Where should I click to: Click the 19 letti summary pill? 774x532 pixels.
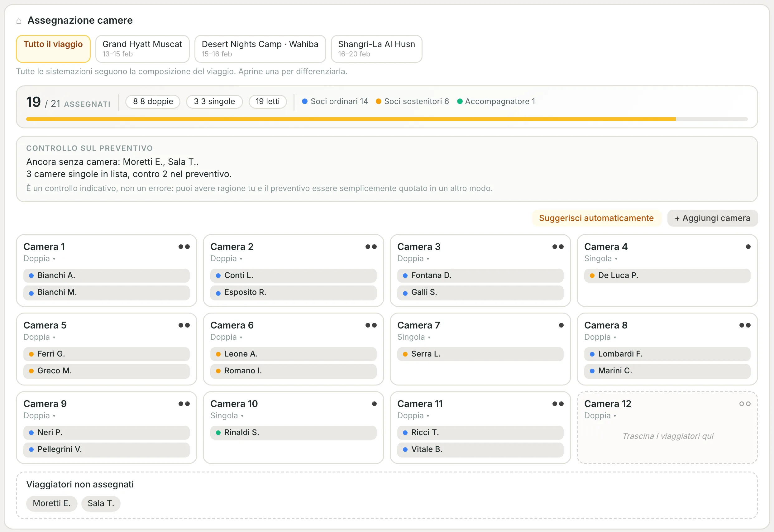tap(268, 102)
